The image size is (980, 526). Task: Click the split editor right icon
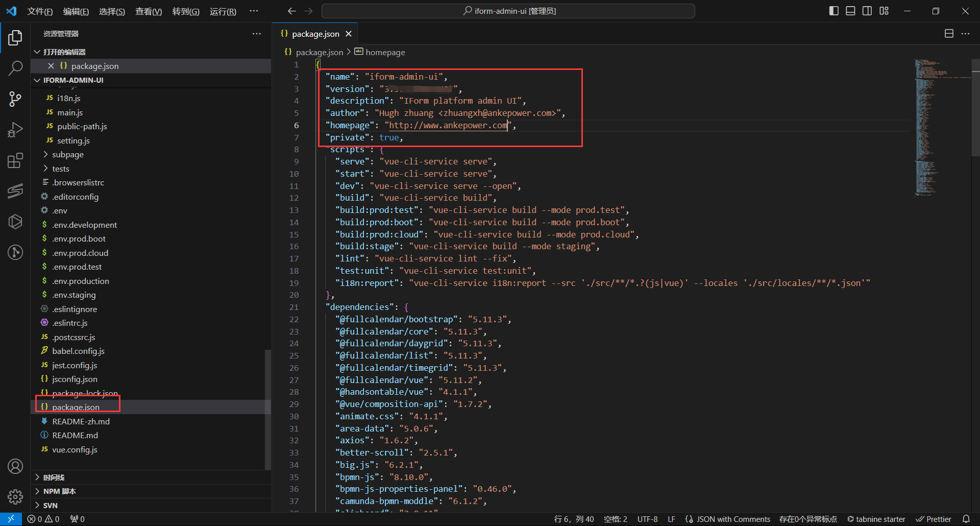(949, 34)
